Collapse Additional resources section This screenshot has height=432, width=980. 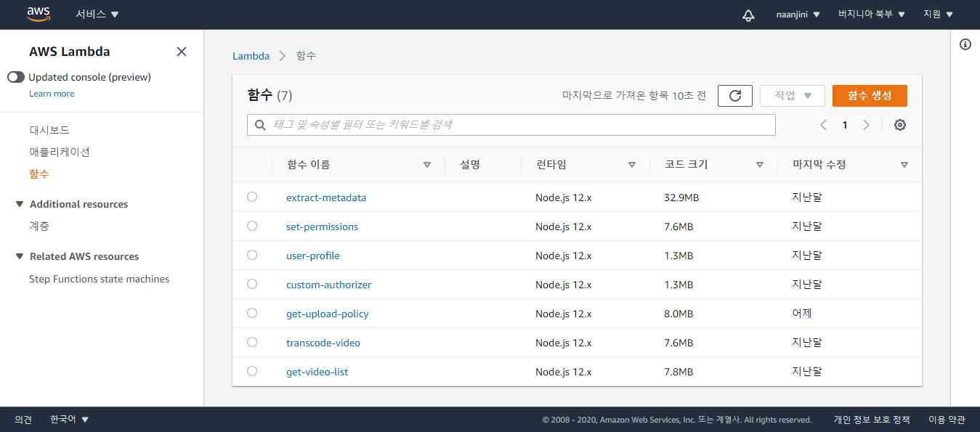tap(20, 204)
